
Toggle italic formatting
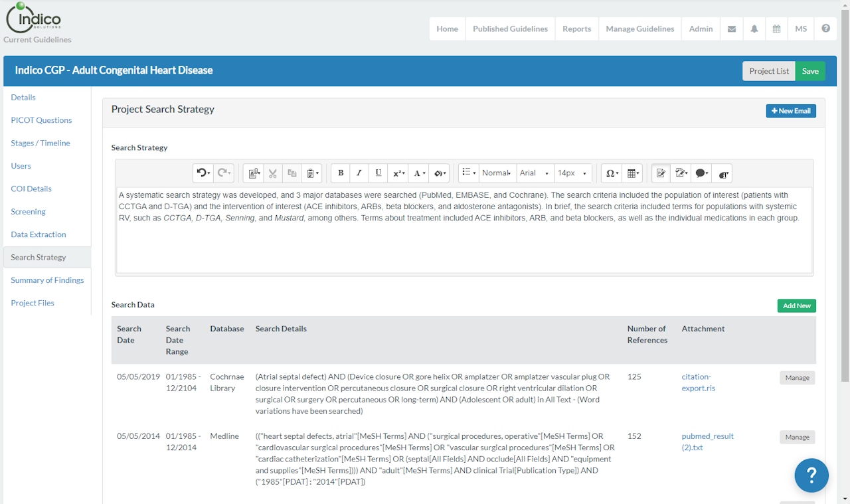pos(359,173)
